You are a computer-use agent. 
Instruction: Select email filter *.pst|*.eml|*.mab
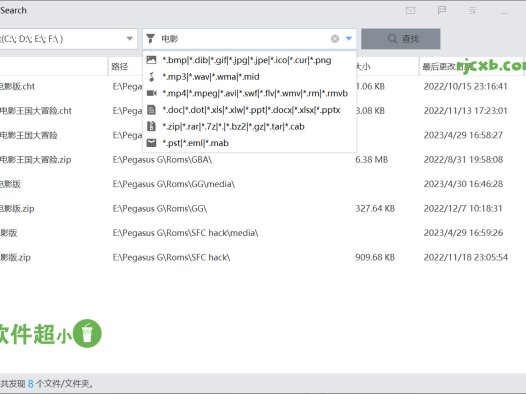[250, 143]
